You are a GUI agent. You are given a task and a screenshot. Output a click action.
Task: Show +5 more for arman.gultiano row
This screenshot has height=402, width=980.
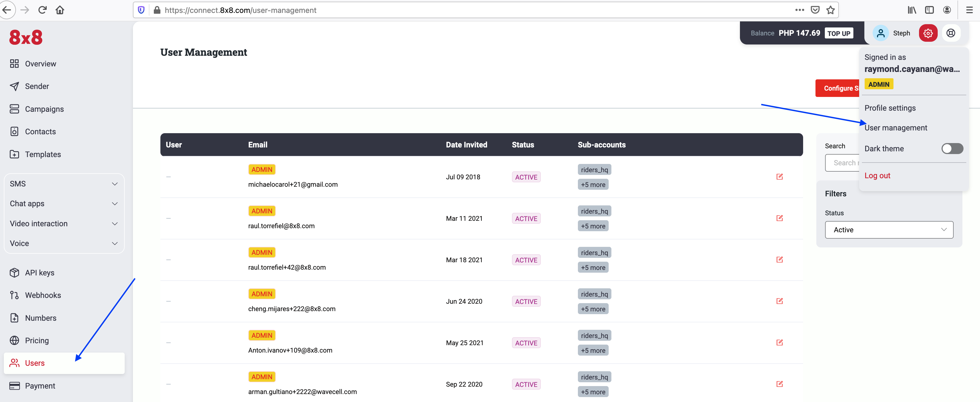(x=593, y=392)
